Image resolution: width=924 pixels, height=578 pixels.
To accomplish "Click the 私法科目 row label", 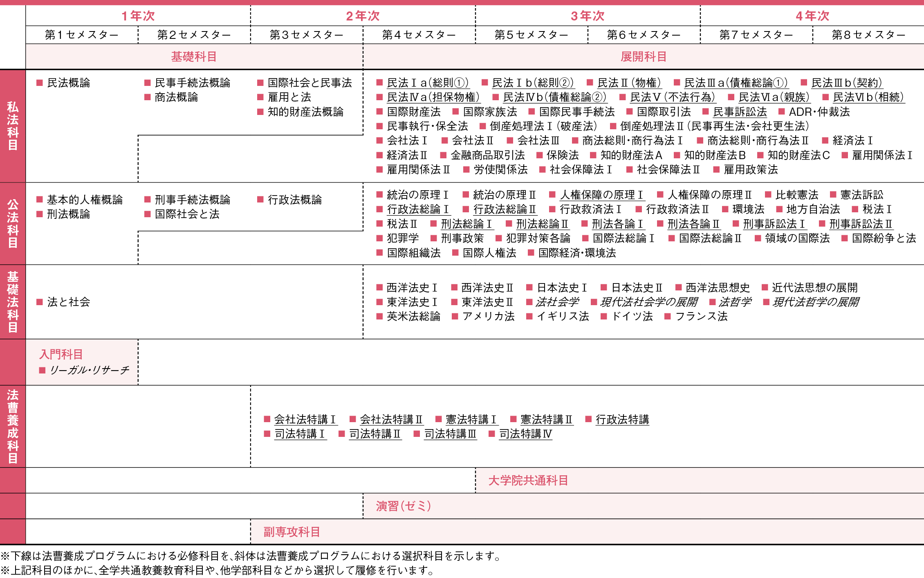I will [13, 126].
